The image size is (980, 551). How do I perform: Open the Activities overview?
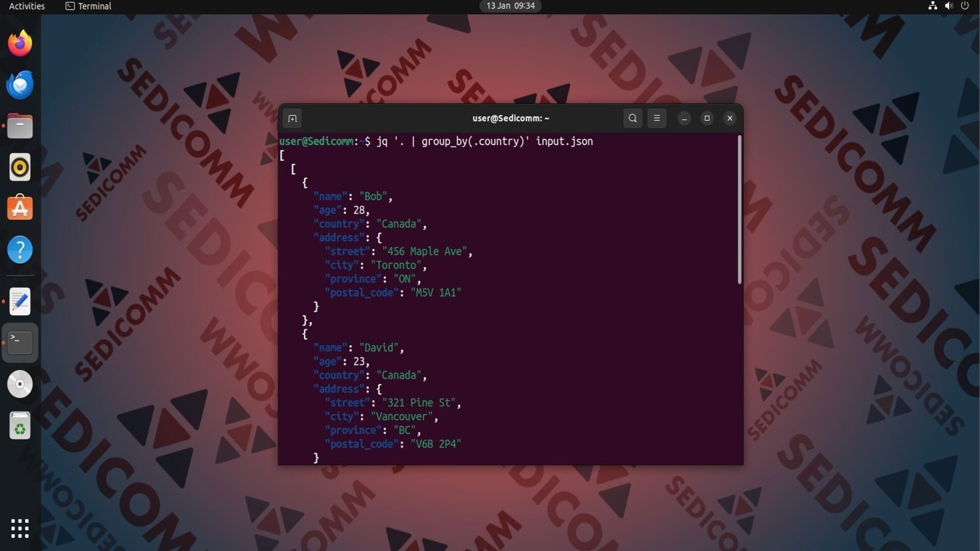tap(27, 6)
